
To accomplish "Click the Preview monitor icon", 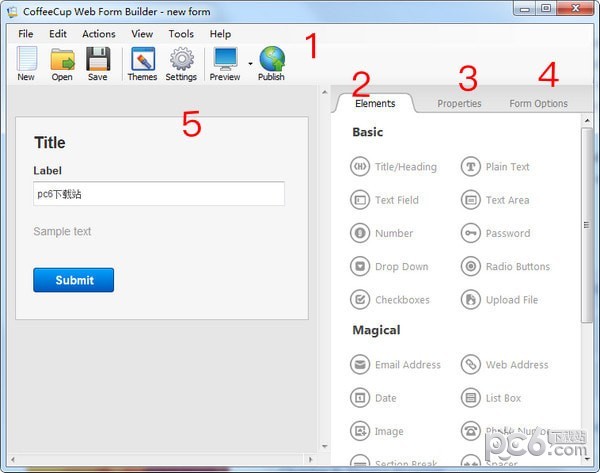I will pos(225,64).
